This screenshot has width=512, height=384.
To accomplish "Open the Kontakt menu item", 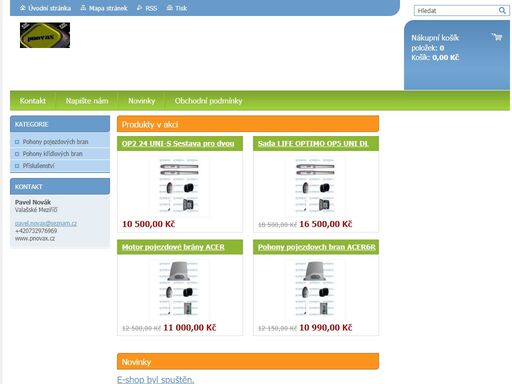I will [x=32, y=101].
